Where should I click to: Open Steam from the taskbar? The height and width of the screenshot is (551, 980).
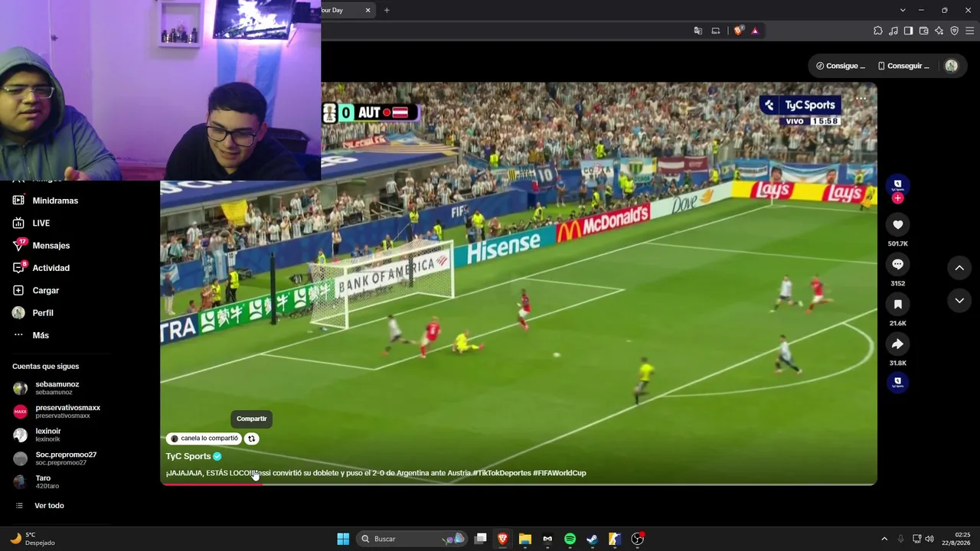pos(592,539)
